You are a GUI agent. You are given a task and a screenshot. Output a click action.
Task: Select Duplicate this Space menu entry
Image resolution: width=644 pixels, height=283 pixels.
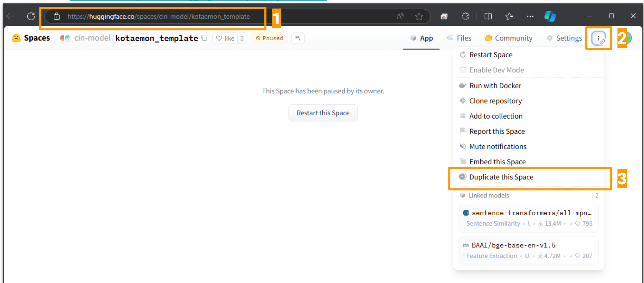501,177
